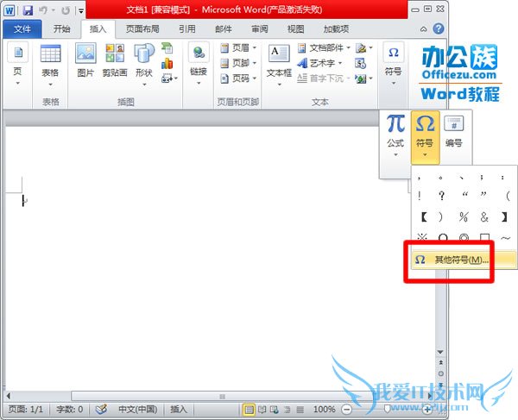Open the 页 pages dropdown button
This screenshot has height=420, width=518.
18,65
